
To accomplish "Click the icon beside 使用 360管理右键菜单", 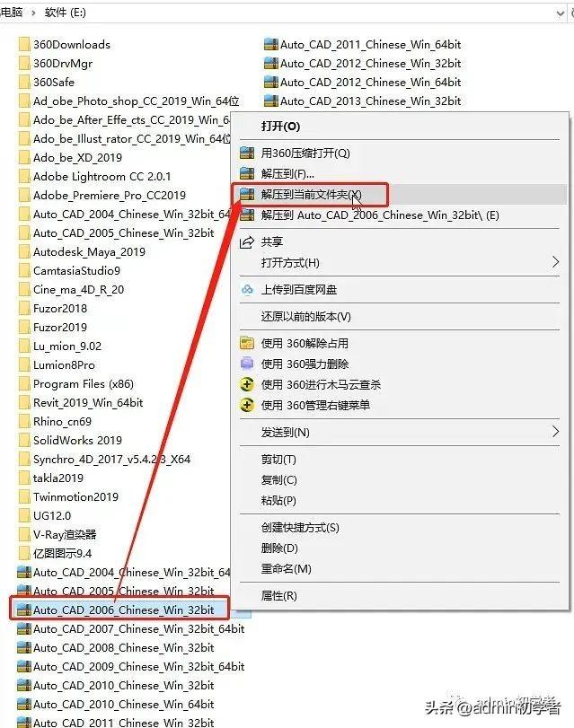I will point(247,405).
